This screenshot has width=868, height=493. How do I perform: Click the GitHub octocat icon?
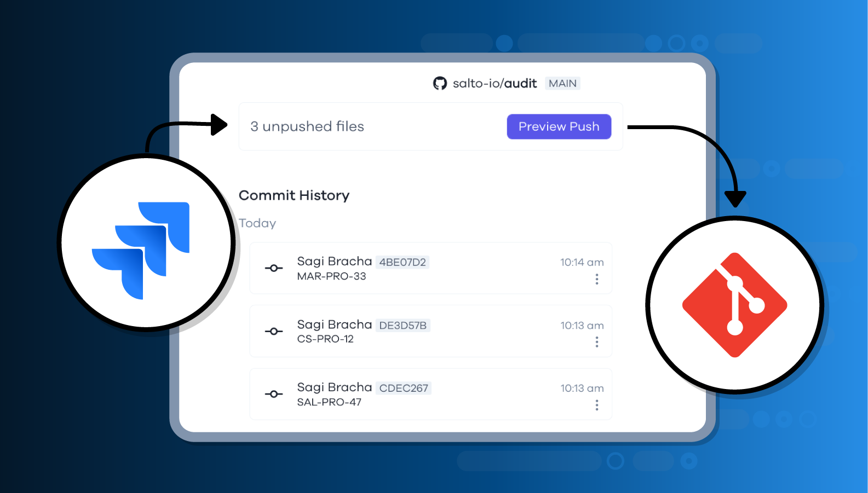coord(440,83)
